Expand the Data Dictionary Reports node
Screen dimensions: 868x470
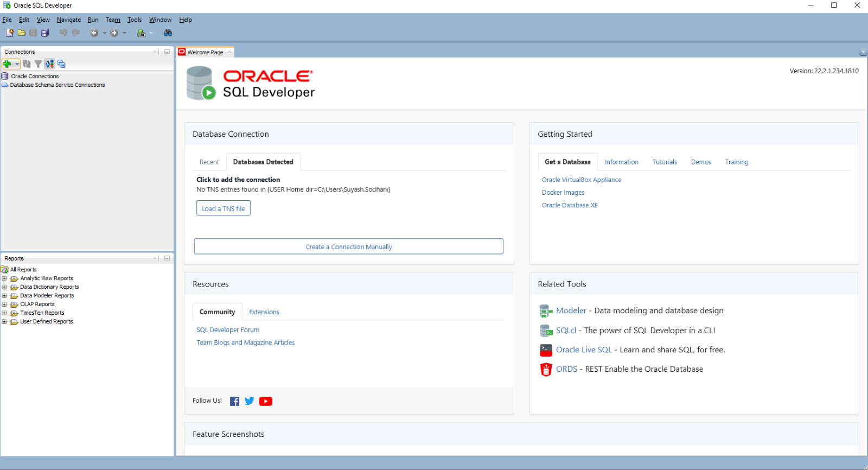click(4, 287)
